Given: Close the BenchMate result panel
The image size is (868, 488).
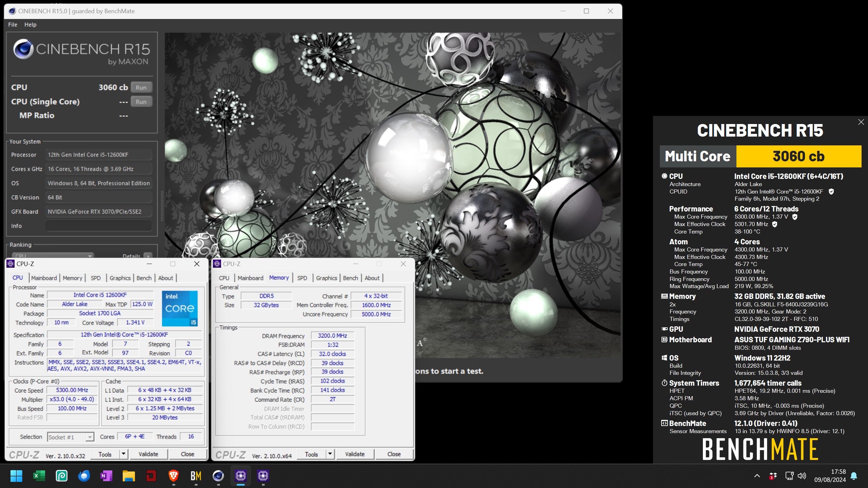Looking at the screenshot, I should point(861,122).
